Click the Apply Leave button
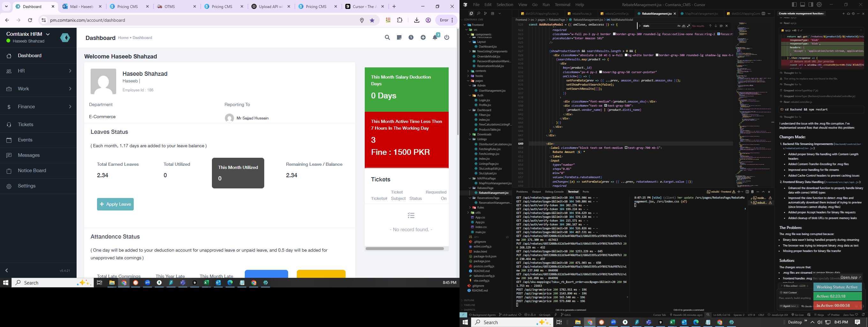868x327 pixels. point(115,204)
